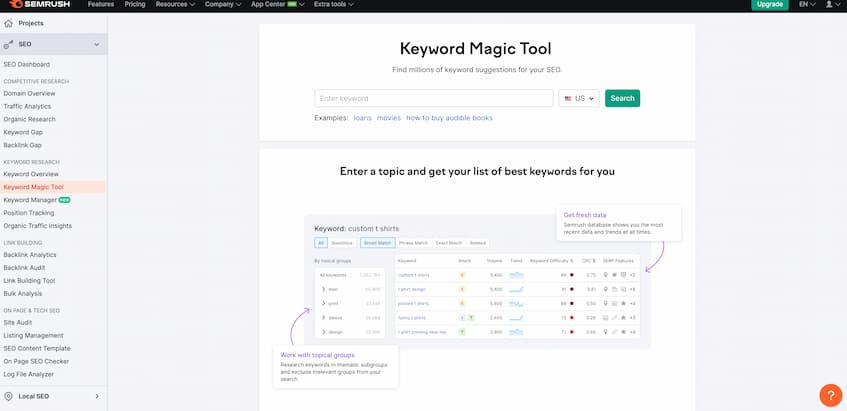Click the 'Keyword: custom t shirts' preview image

tap(477, 281)
